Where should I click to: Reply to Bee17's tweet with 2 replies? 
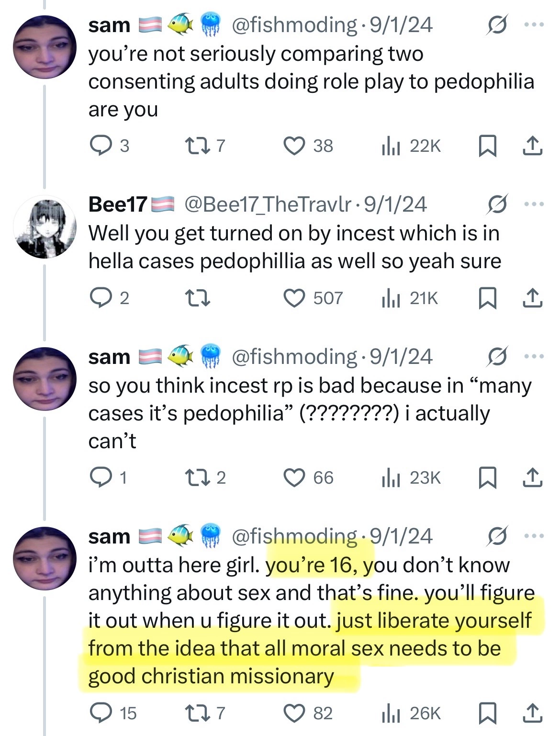point(100,298)
